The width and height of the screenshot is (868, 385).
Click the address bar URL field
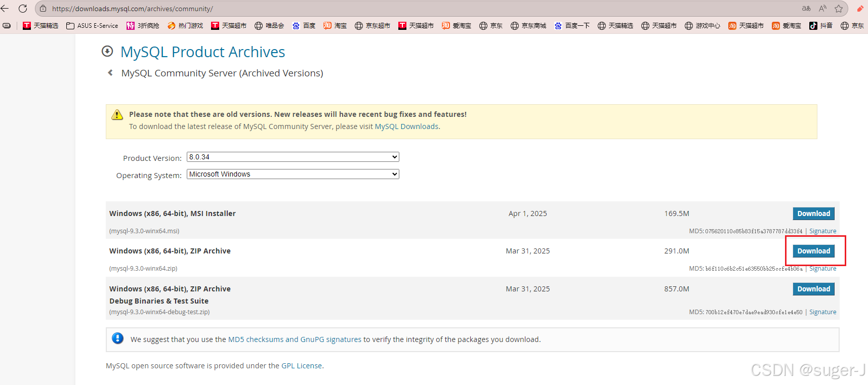click(420, 9)
